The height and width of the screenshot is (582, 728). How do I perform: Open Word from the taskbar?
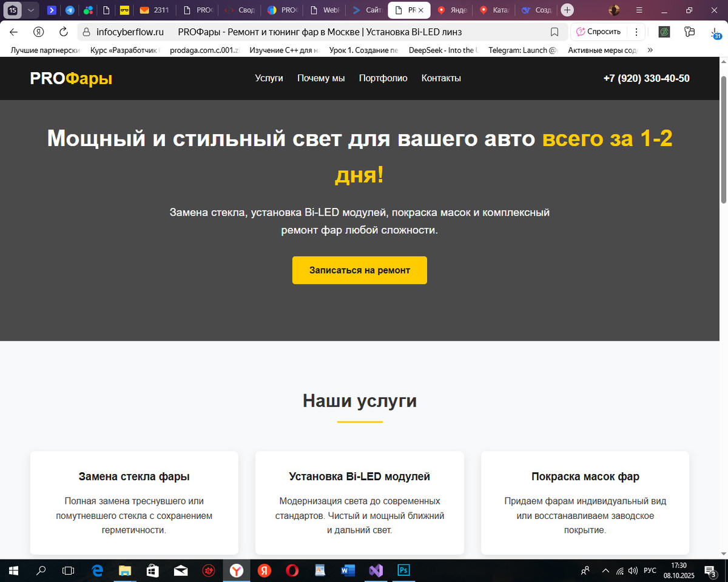click(x=347, y=570)
